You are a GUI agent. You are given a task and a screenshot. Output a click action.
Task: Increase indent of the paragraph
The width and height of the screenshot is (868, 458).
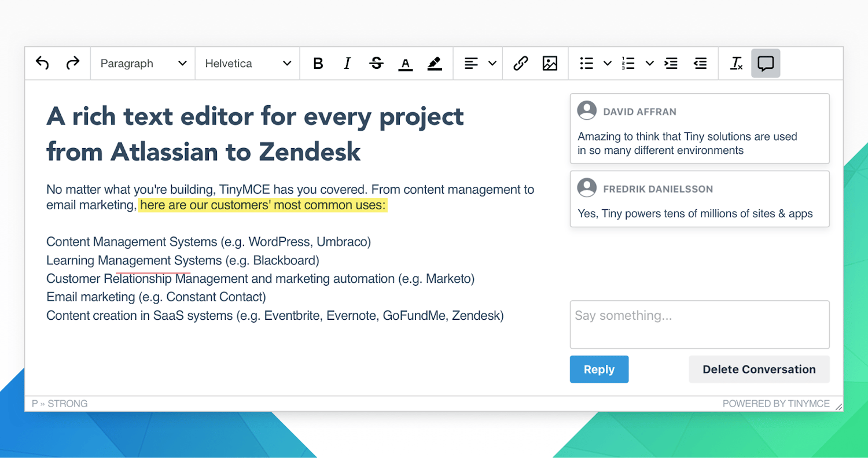point(671,64)
